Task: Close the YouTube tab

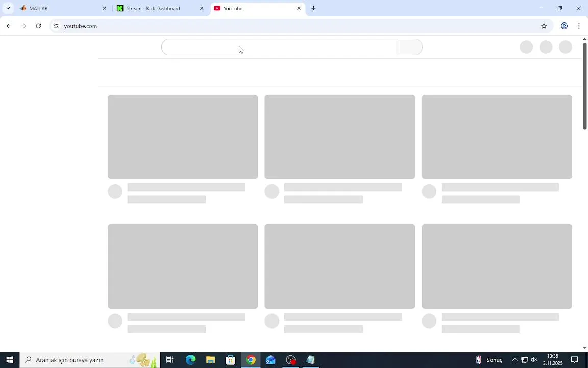Action: tap(299, 8)
